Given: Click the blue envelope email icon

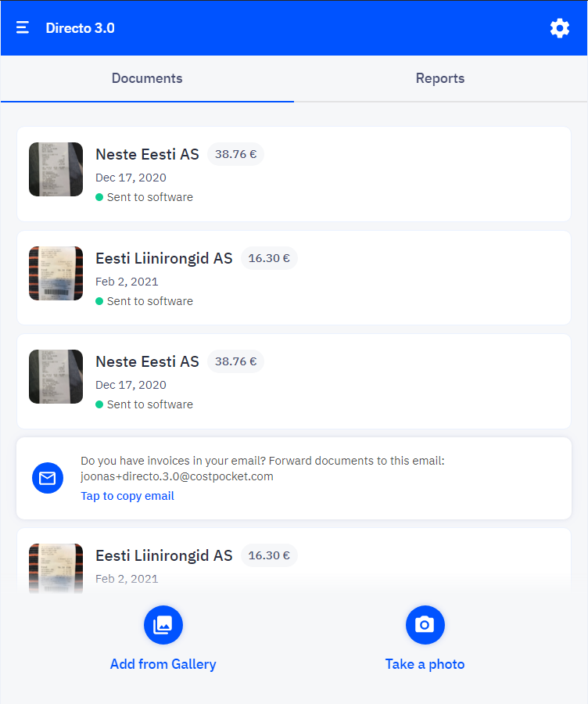Looking at the screenshot, I should pos(48,478).
